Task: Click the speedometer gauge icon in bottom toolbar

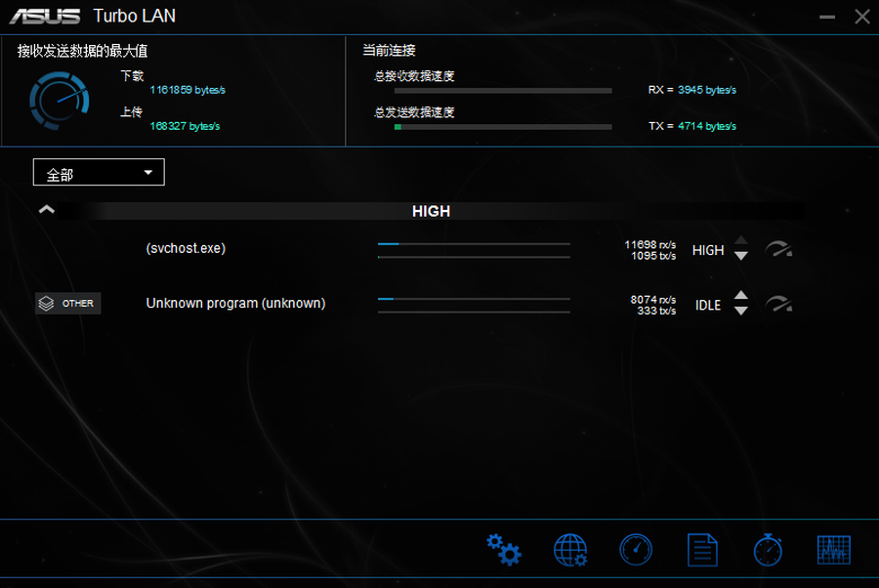Action: [x=636, y=550]
